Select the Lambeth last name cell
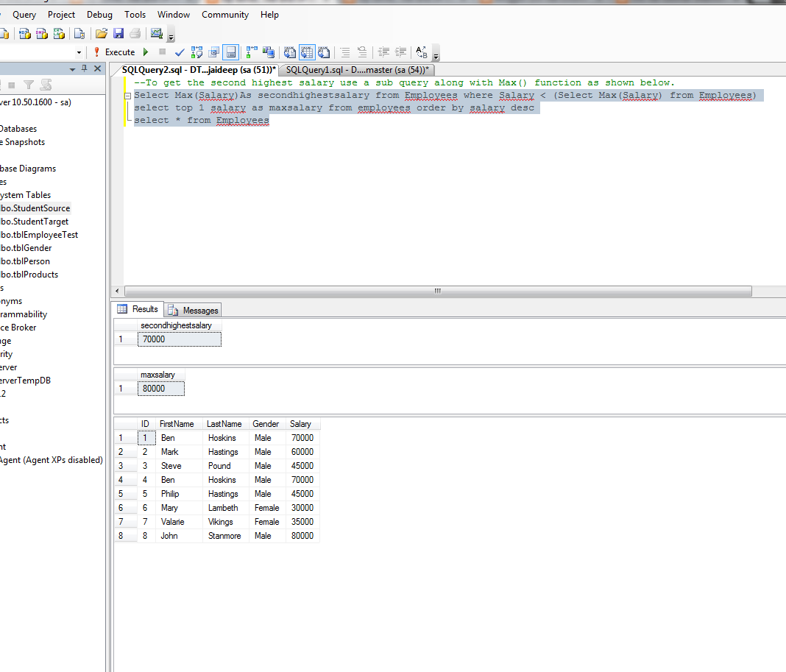Image resolution: width=786 pixels, height=672 pixels. click(x=225, y=508)
